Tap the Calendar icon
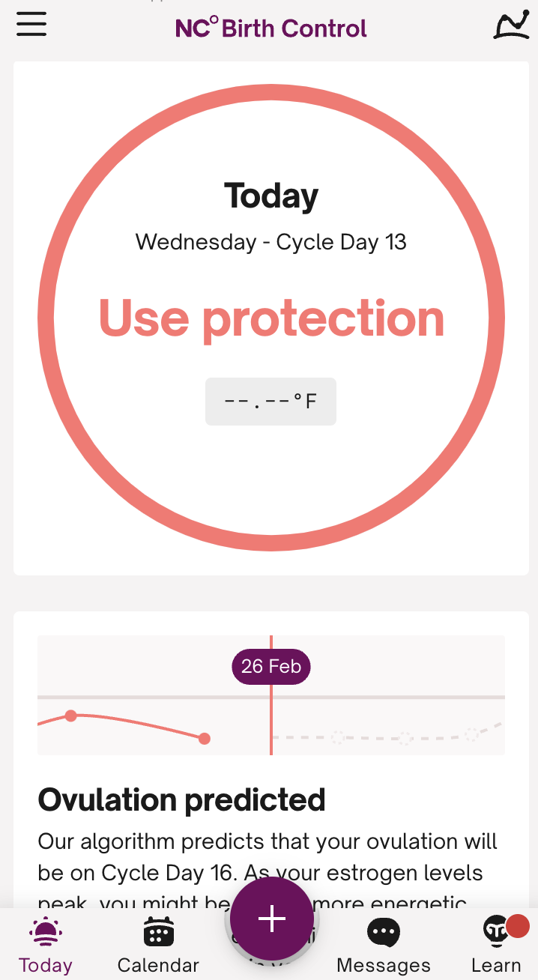This screenshot has height=980, width=538. [x=158, y=933]
